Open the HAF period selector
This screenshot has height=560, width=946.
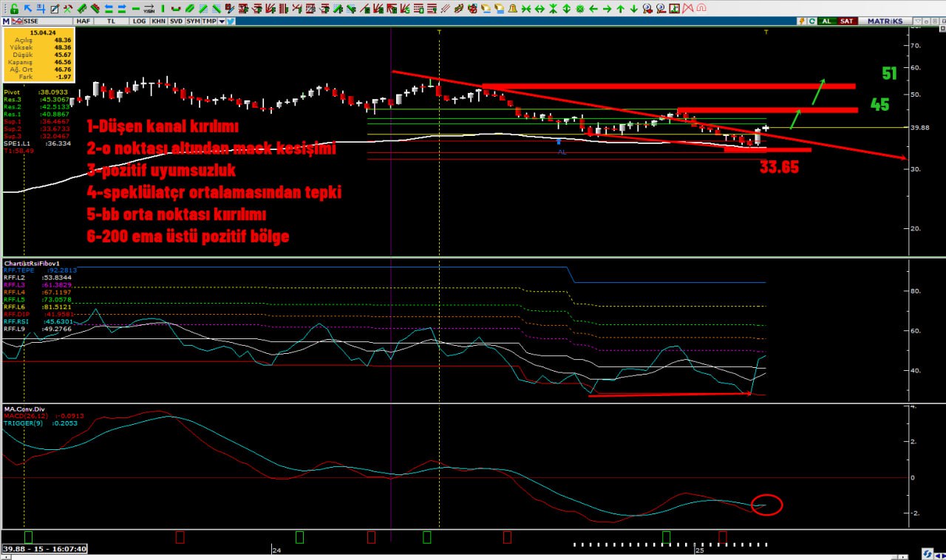[x=83, y=21]
